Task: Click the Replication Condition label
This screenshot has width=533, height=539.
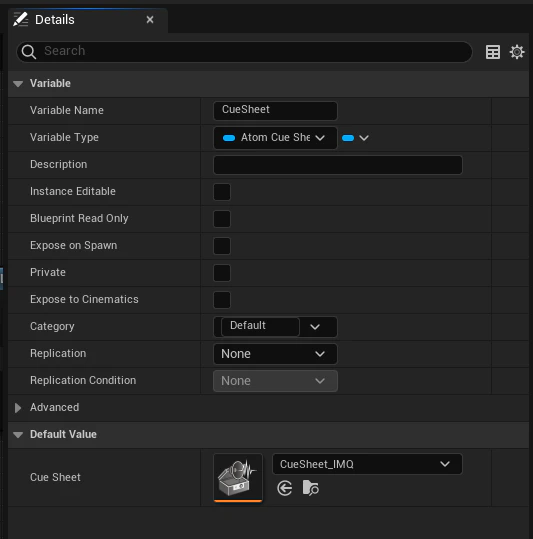Action: click(x=83, y=381)
